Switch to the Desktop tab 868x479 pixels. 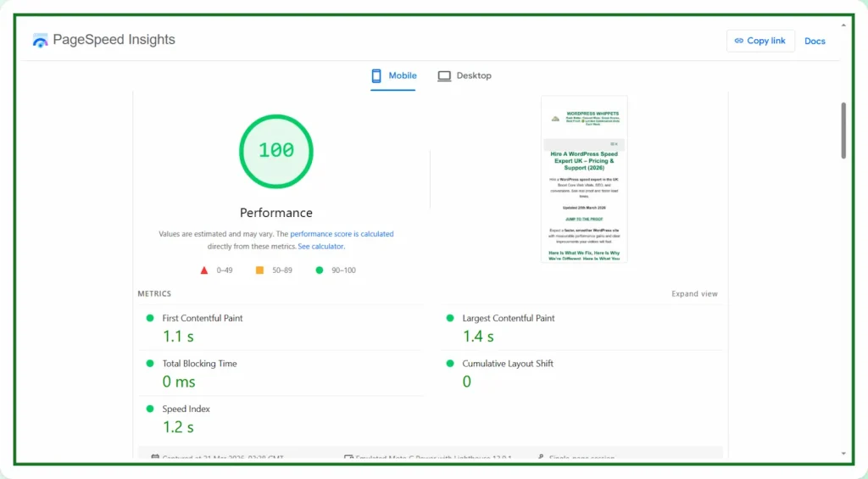[465, 75]
